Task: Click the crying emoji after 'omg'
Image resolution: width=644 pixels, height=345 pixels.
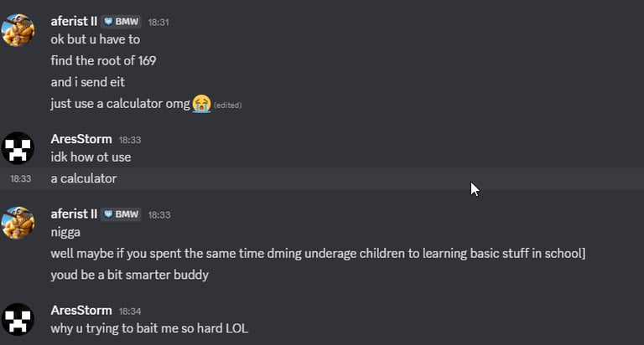Action: [x=200, y=104]
